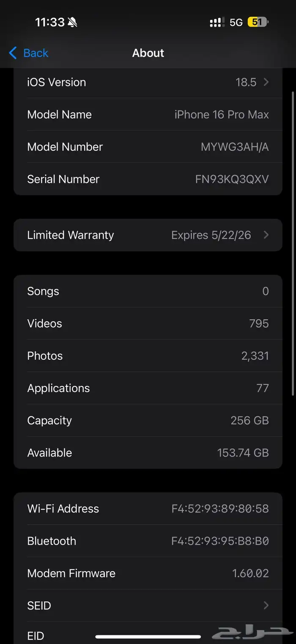
Task: Tap the clock time in status bar
Action: 49,22
